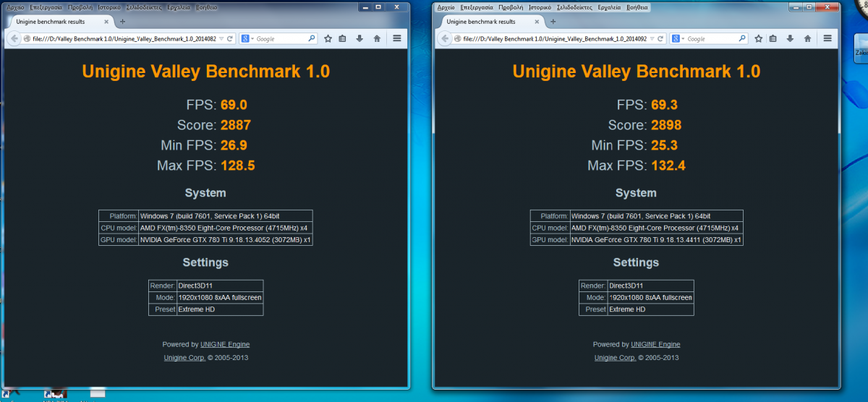
Task: Open the Εργαλεία menu in right window
Action: [610, 7]
